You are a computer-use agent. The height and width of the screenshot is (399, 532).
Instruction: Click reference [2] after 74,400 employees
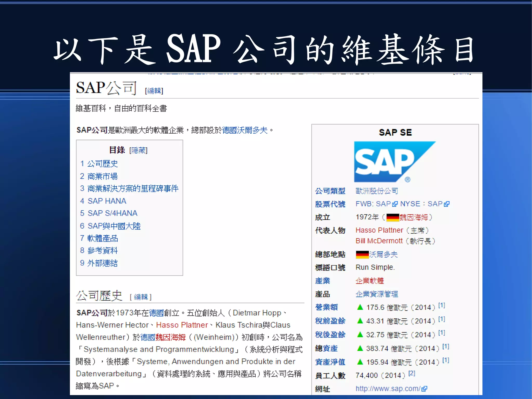tap(412, 374)
